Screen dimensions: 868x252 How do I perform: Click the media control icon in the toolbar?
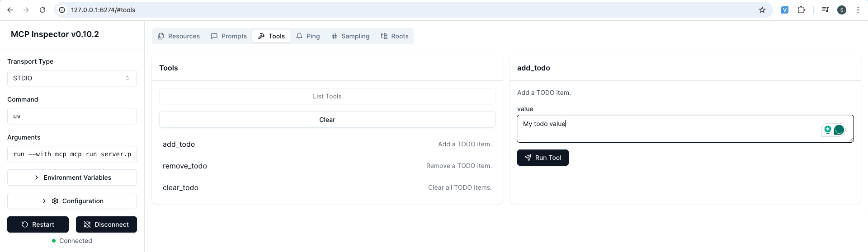click(x=826, y=10)
